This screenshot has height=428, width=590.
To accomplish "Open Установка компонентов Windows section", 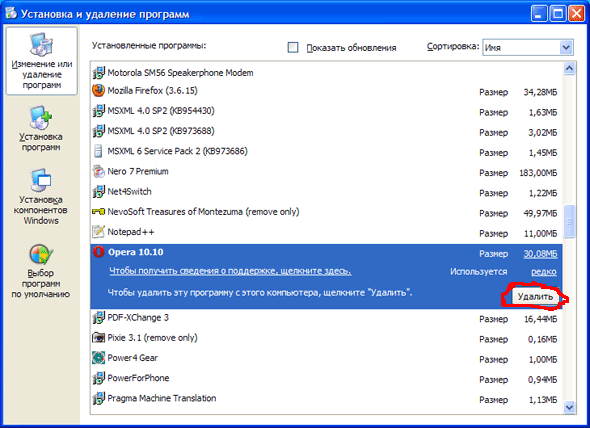I will [x=41, y=197].
